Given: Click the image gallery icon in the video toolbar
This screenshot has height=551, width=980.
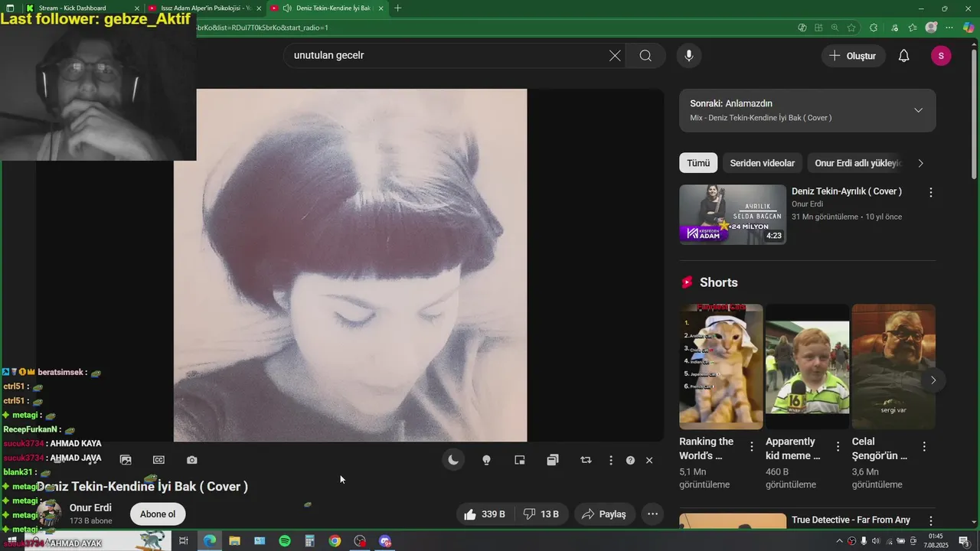Looking at the screenshot, I should tap(126, 460).
